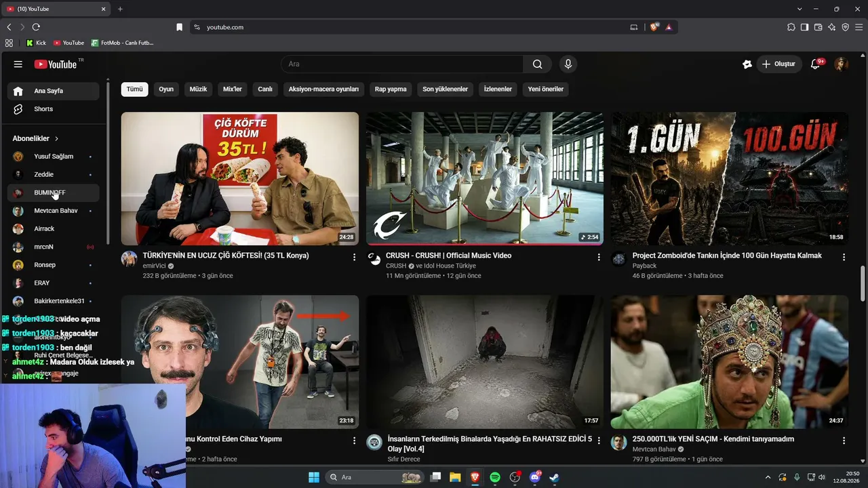
Task: Toggle the browser sidebar panel
Action: point(804,27)
